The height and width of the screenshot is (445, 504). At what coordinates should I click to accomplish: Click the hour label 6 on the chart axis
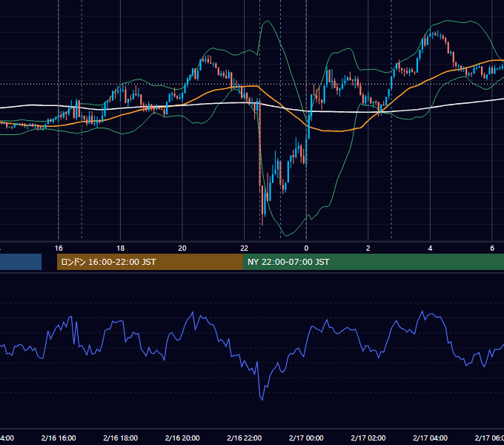(492, 248)
